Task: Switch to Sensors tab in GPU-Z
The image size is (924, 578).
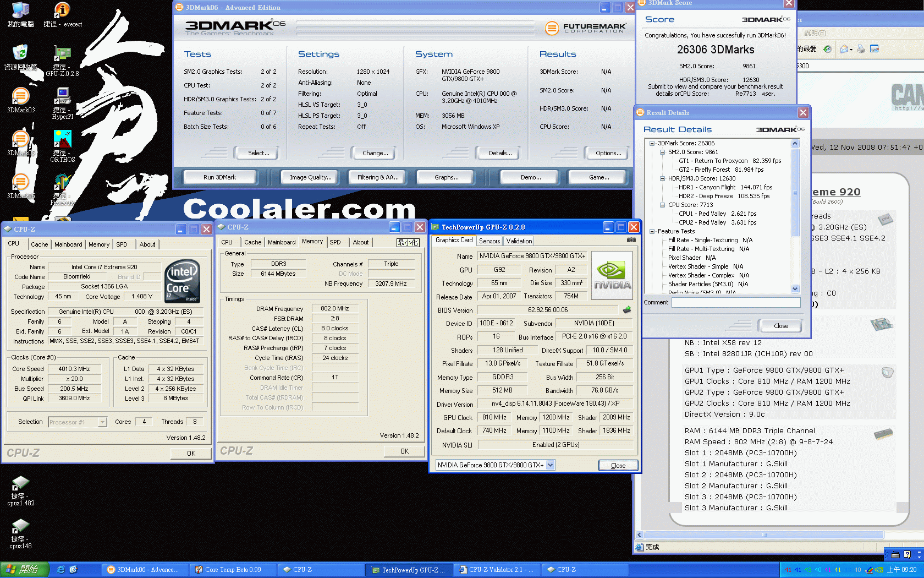Action: pyautogui.click(x=490, y=241)
